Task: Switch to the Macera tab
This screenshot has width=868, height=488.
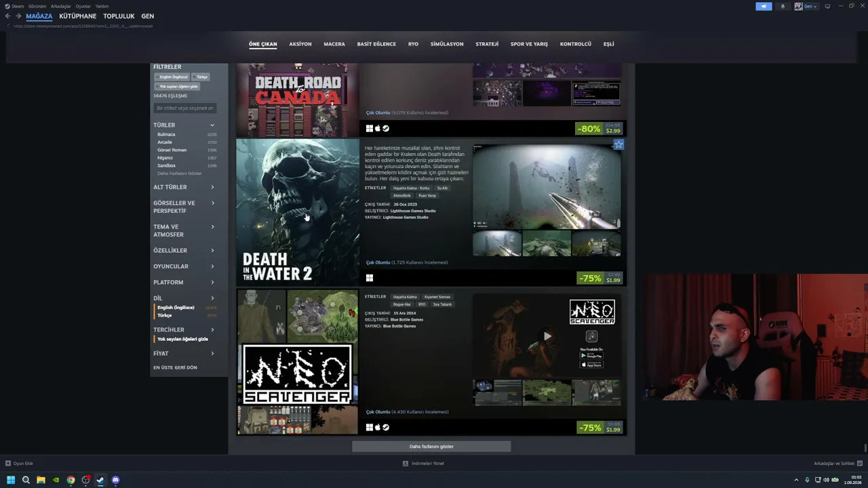Action: [334, 44]
